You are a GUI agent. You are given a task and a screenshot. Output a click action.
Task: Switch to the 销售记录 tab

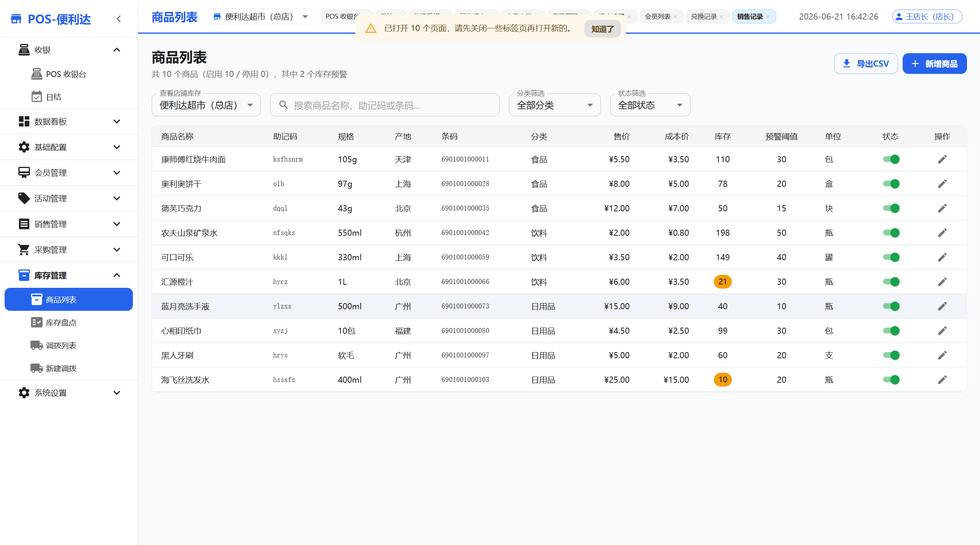(750, 16)
